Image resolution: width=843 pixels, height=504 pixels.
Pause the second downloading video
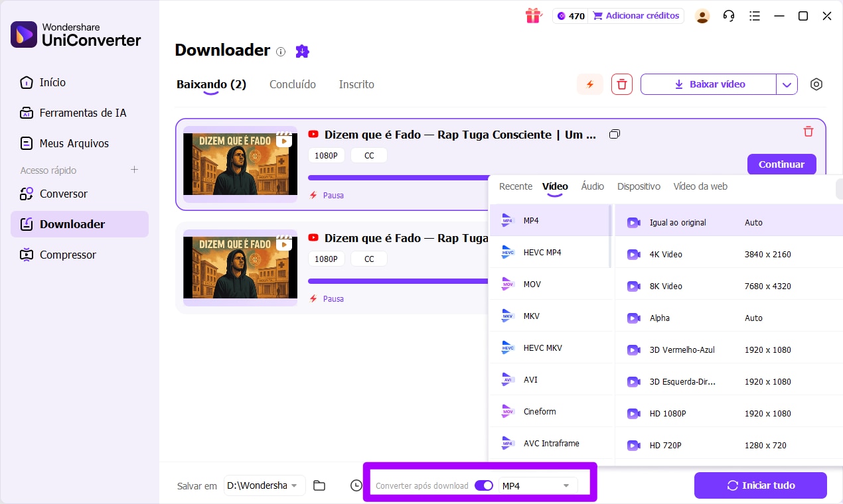pos(333,298)
